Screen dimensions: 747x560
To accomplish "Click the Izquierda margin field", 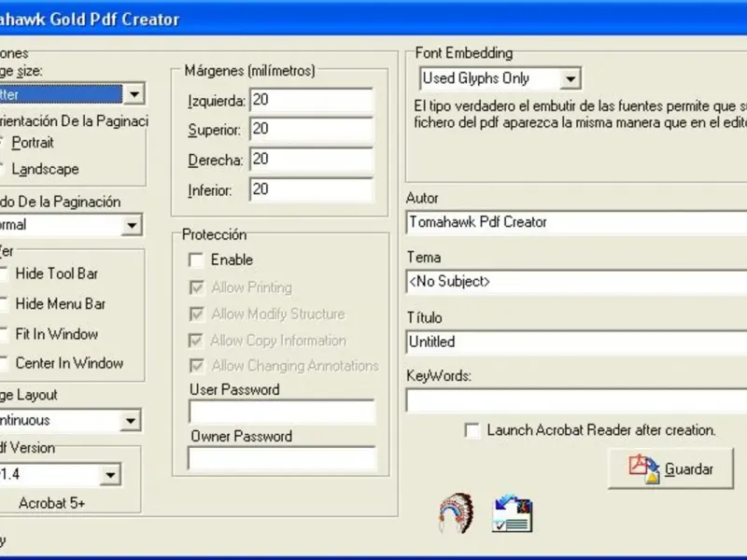I will pyautogui.click(x=312, y=100).
